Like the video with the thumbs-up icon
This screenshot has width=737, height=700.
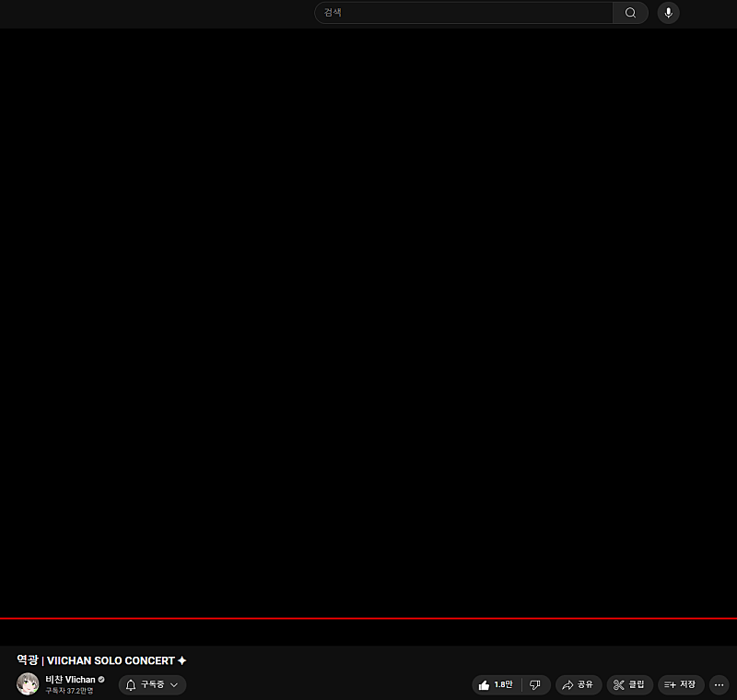pyautogui.click(x=484, y=685)
